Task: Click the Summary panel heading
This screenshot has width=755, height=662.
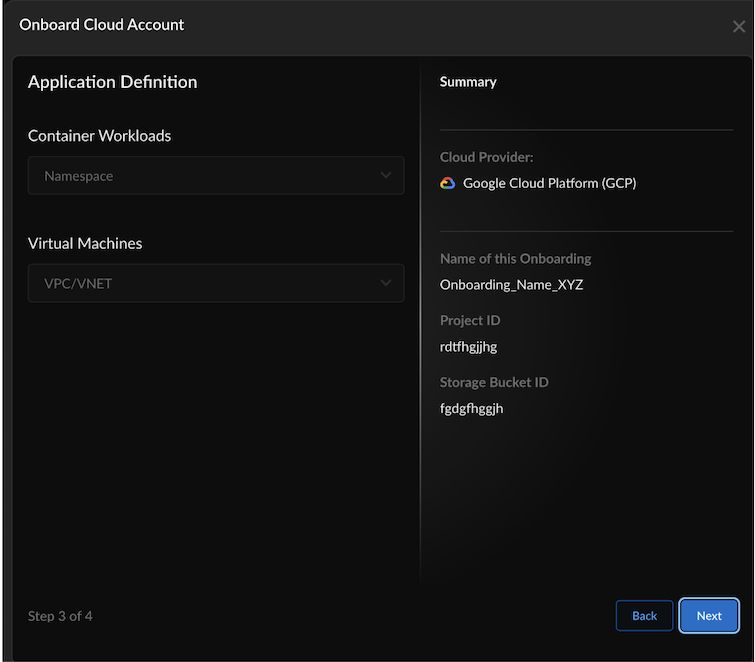Action: [x=468, y=82]
